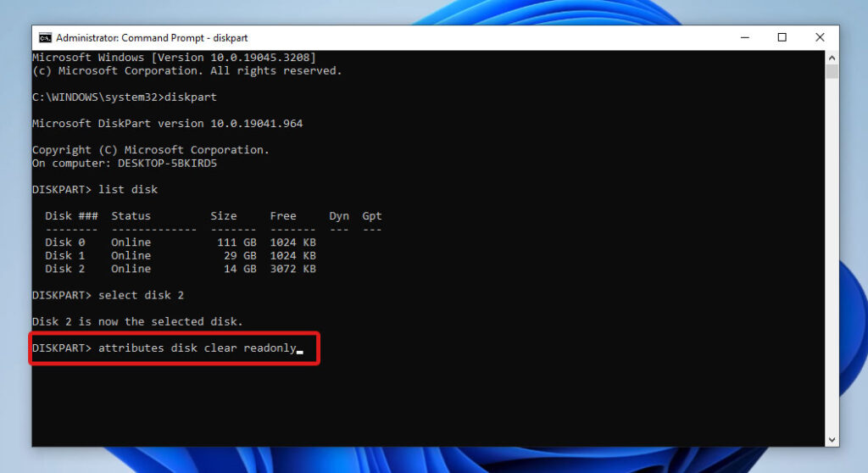The width and height of the screenshot is (868, 473).
Task: Click the window title bar text
Action: [x=152, y=38]
